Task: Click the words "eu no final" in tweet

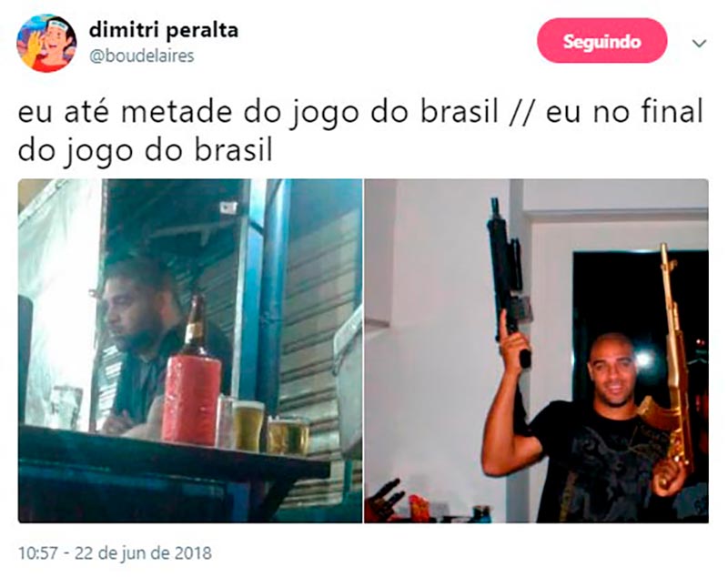Action: [624, 111]
